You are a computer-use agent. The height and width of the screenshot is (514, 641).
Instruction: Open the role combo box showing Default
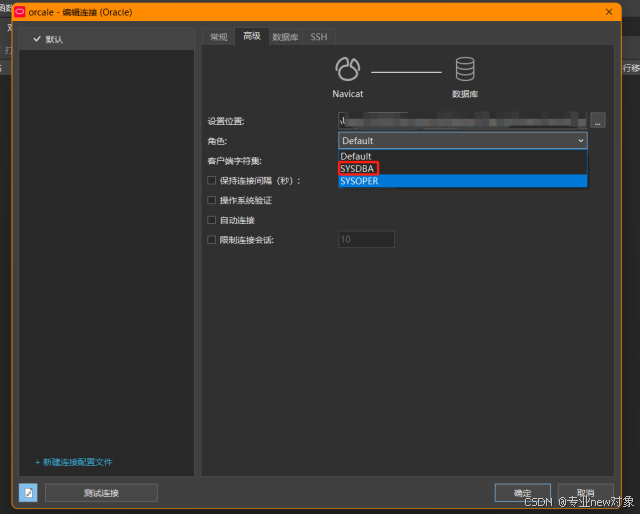tap(463, 141)
